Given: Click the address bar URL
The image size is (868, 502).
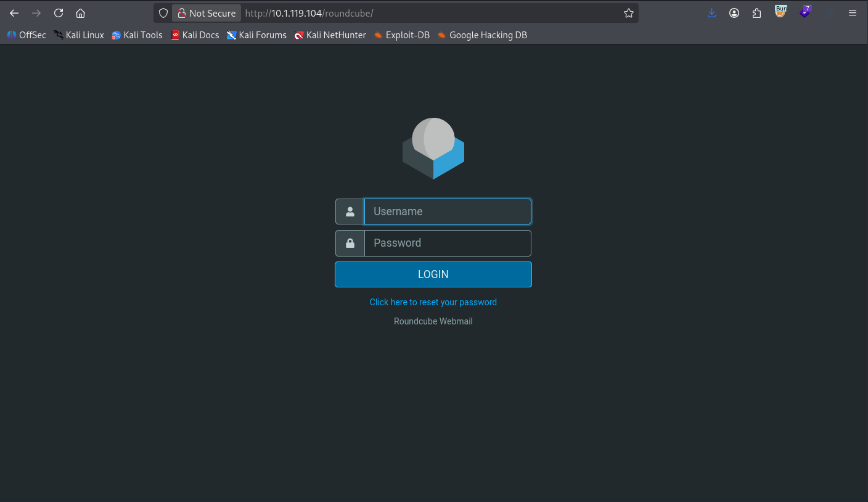Looking at the screenshot, I should tap(309, 13).
